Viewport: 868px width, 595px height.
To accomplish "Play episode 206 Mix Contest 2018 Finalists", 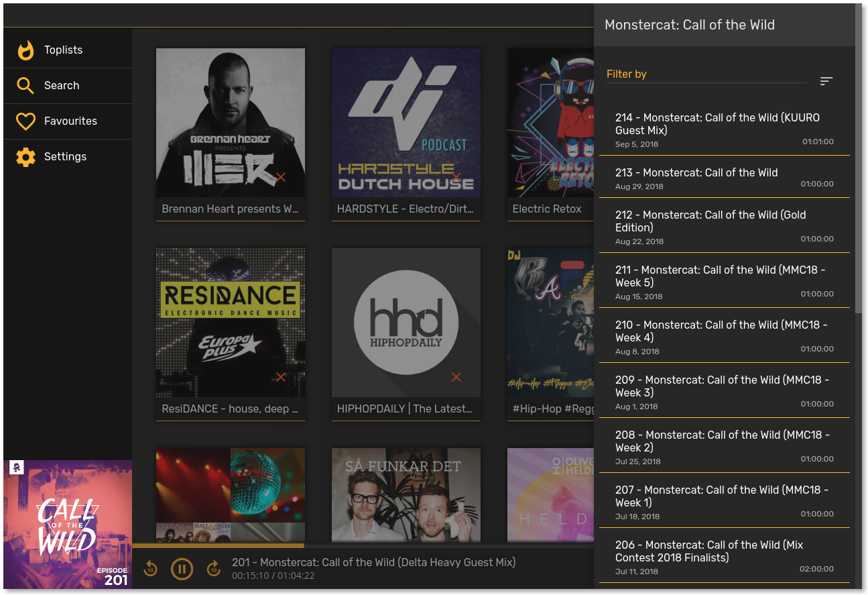I will coord(724,555).
